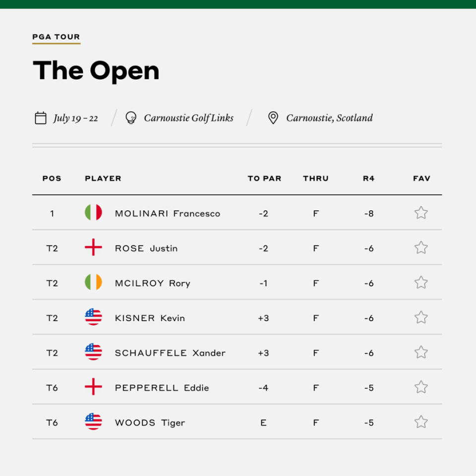Click the USA flag next to Woods

94,421
